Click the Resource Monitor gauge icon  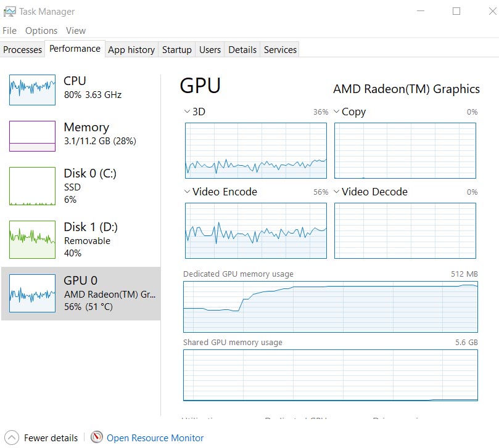click(97, 438)
